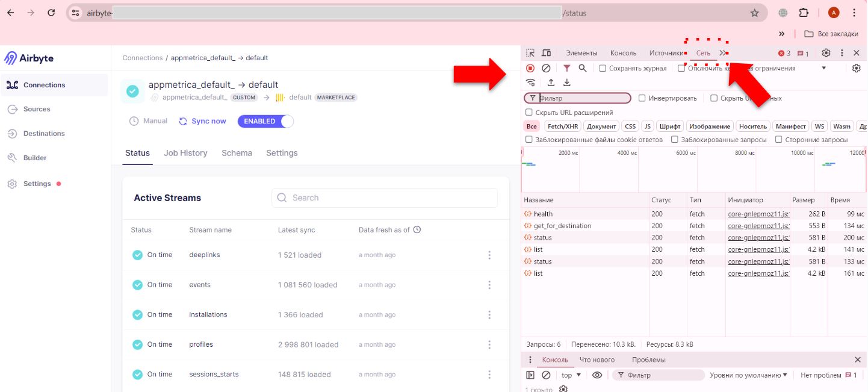Open network panel settings gear
Screen dimensions: 868x392
(x=857, y=68)
